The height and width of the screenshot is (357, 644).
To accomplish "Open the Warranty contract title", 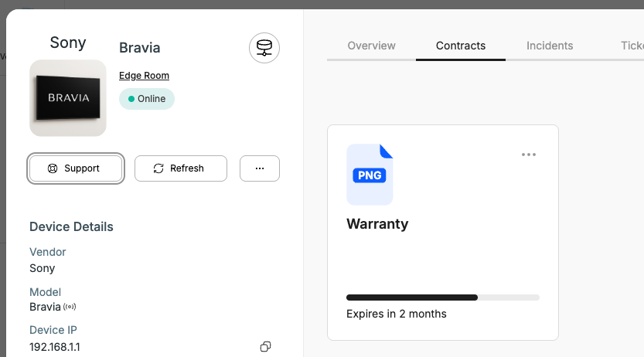I will click(377, 223).
